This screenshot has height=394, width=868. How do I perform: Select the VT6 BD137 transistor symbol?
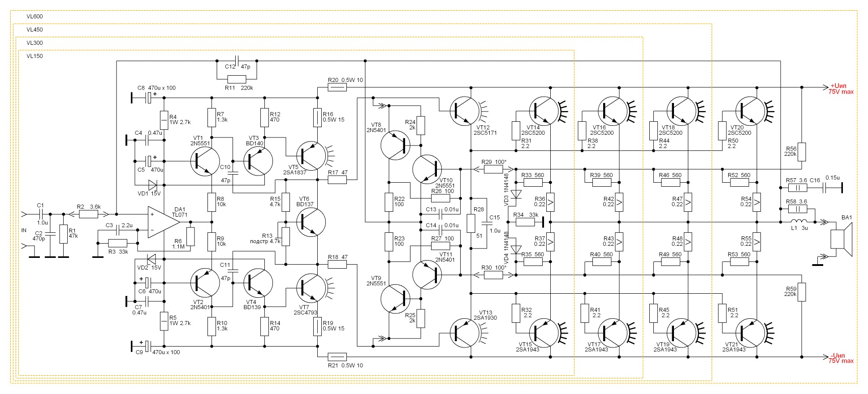[x=311, y=222]
